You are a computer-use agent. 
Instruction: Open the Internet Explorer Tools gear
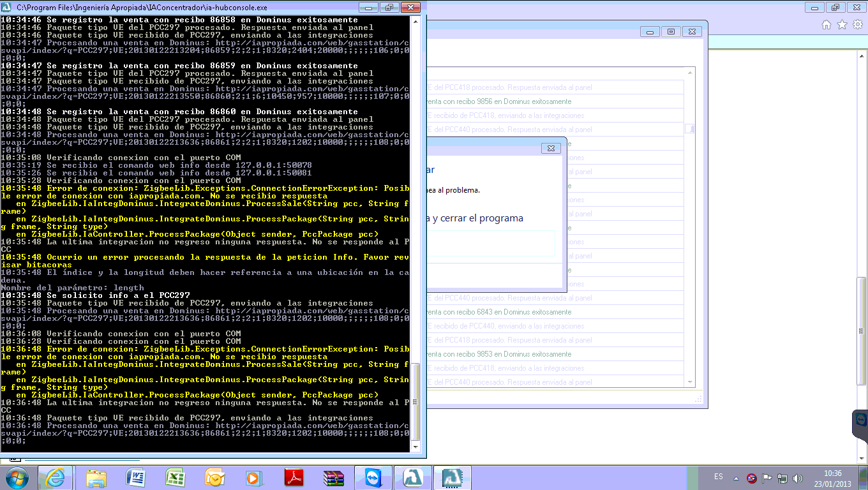(857, 25)
